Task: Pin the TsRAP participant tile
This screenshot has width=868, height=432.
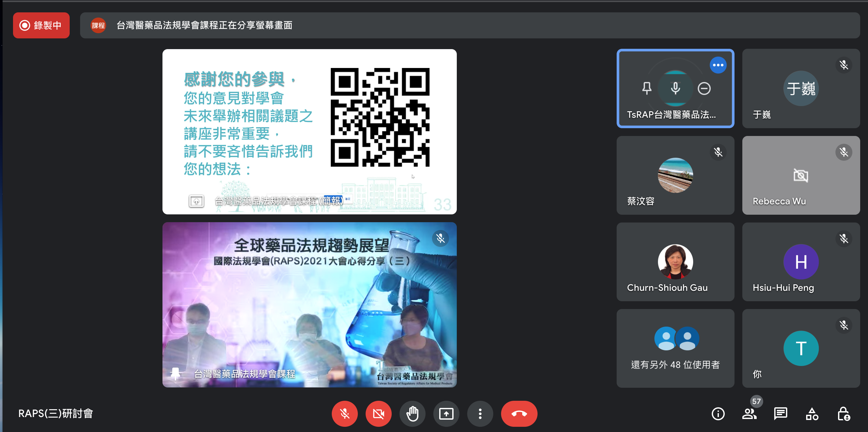Action: coord(647,88)
